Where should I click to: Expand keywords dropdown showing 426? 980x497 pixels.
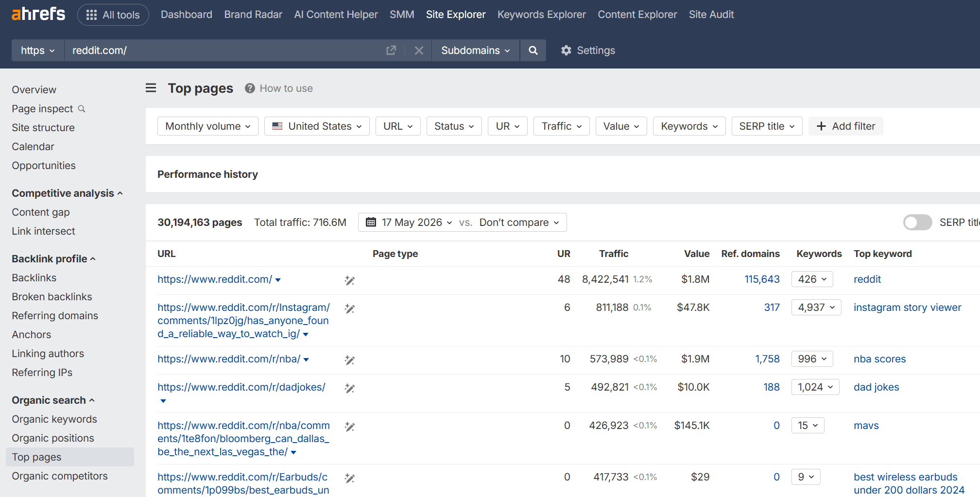tap(812, 279)
